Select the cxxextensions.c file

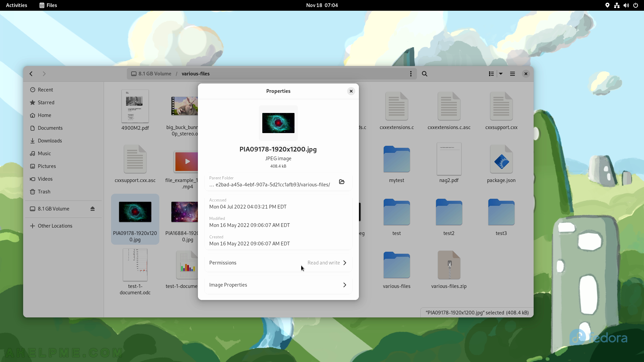tap(397, 111)
